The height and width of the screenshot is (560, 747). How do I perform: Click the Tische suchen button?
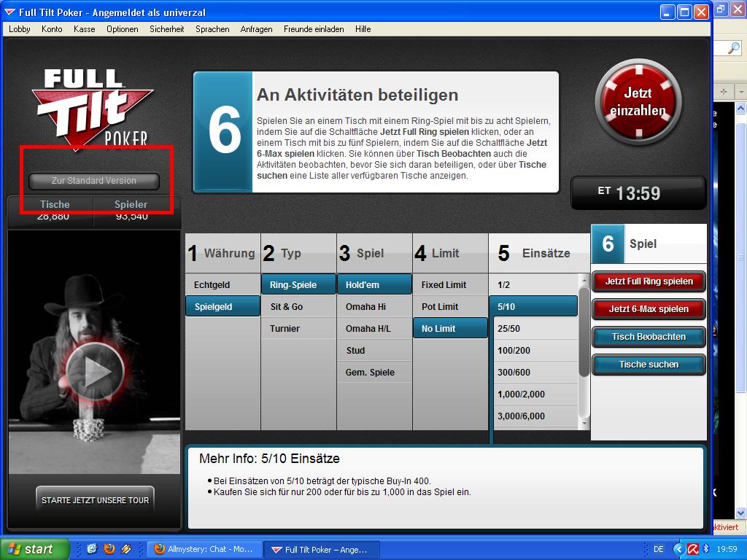[649, 365]
